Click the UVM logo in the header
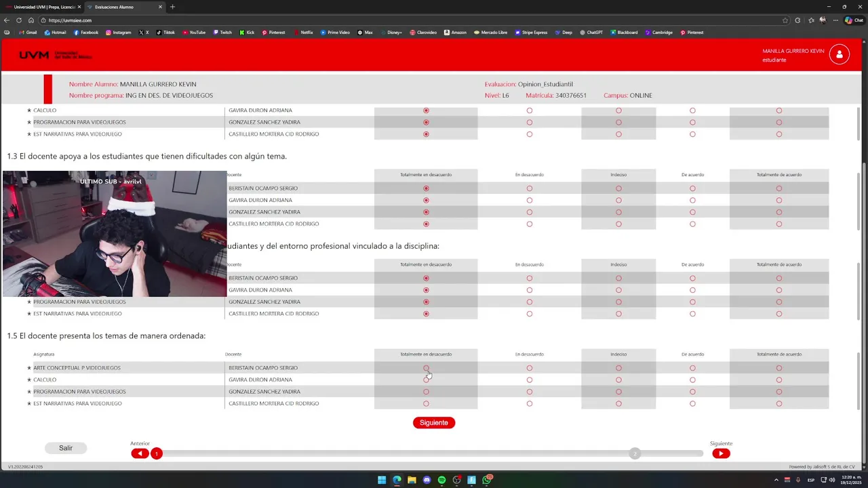The width and height of the screenshot is (868, 488). coord(56,55)
